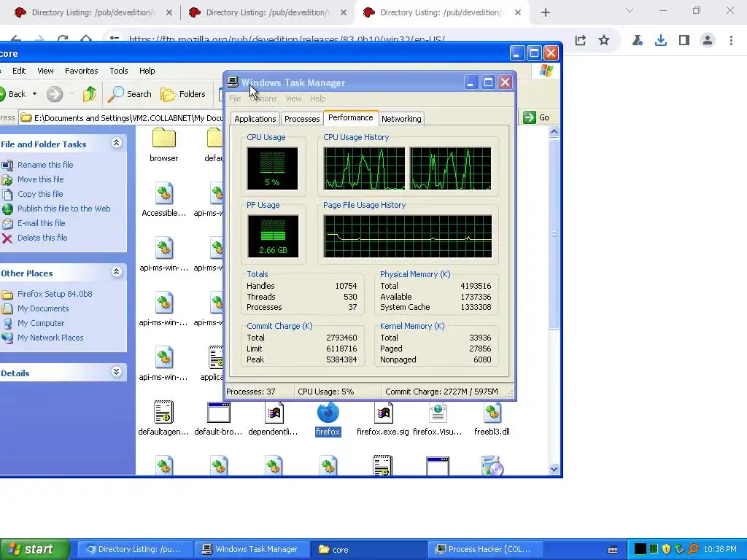The image size is (747, 560).
Task: Switch to the Networking tab
Action: coord(401,119)
